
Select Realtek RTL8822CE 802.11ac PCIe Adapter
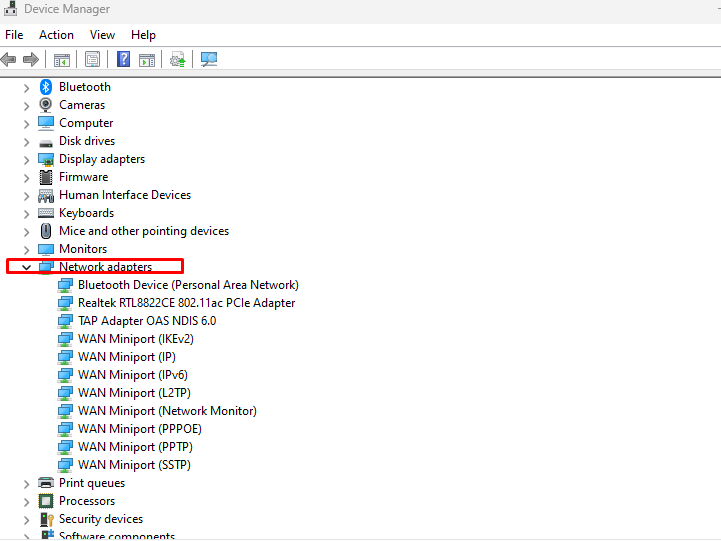186,303
